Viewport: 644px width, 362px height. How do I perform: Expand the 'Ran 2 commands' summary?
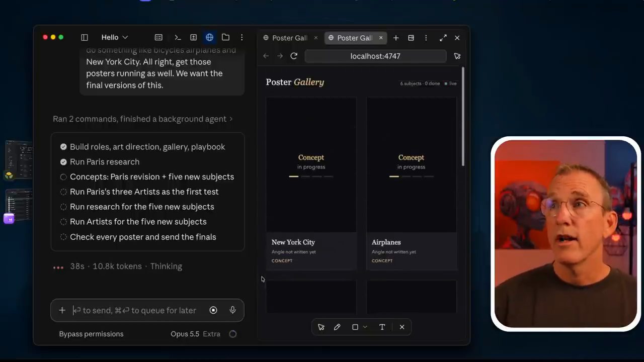click(143, 119)
